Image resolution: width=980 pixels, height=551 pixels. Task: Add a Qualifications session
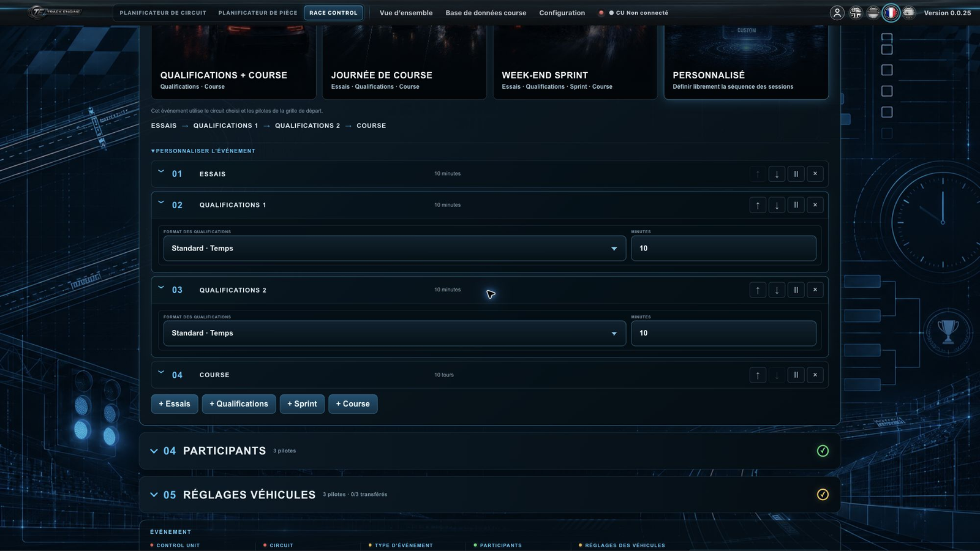coord(239,404)
